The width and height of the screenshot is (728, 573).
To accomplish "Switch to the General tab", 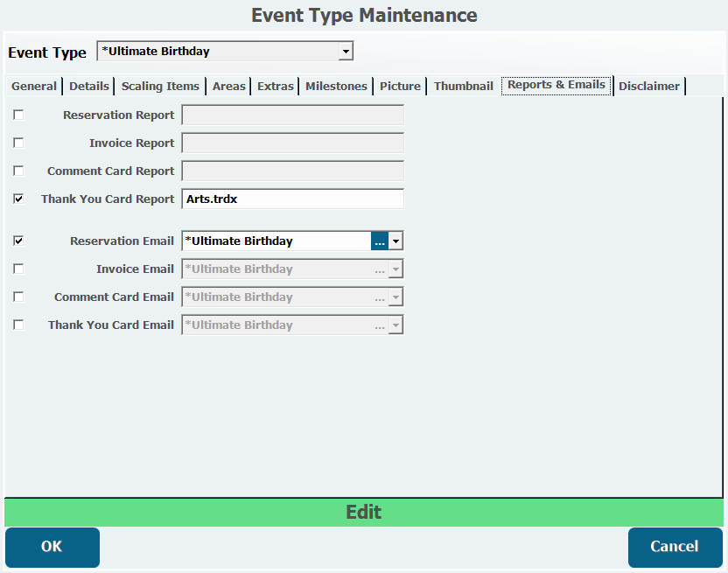I will click(x=34, y=86).
